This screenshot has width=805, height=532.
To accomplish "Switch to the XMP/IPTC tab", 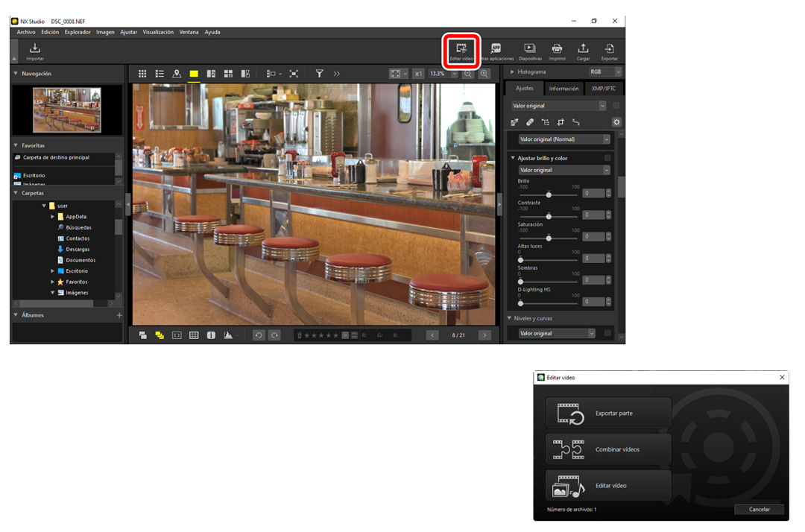I will tap(603, 88).
